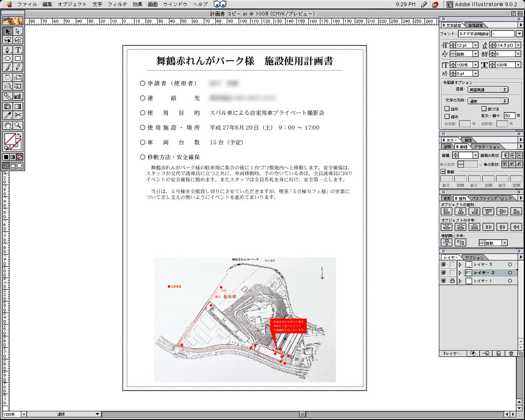Image resolution: width=525 pixels, height=420 pixels.
Task: Toggle the 割り注 checkbox
Action: click(484, 109)
